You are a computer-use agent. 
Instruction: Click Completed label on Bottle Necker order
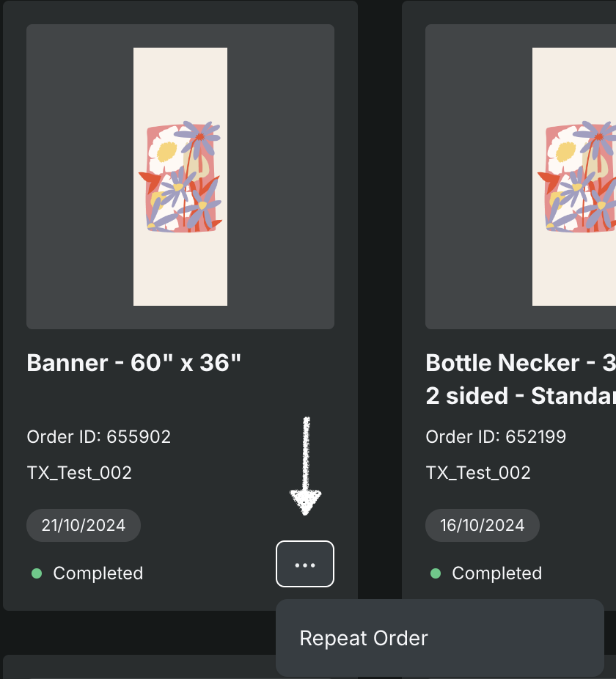click(496, 573)
